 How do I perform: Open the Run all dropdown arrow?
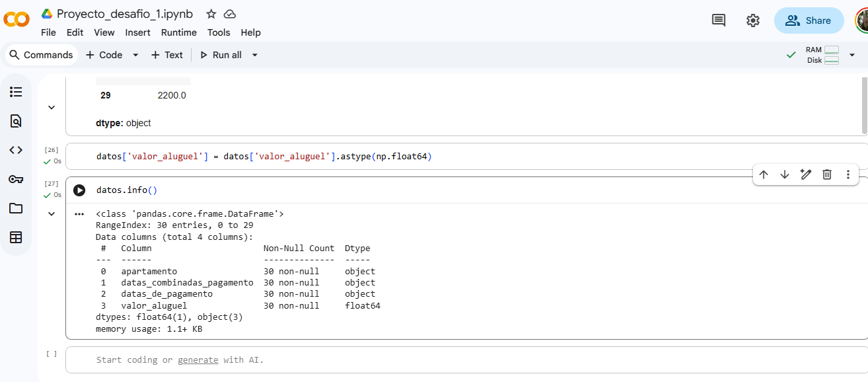(255, 55)
